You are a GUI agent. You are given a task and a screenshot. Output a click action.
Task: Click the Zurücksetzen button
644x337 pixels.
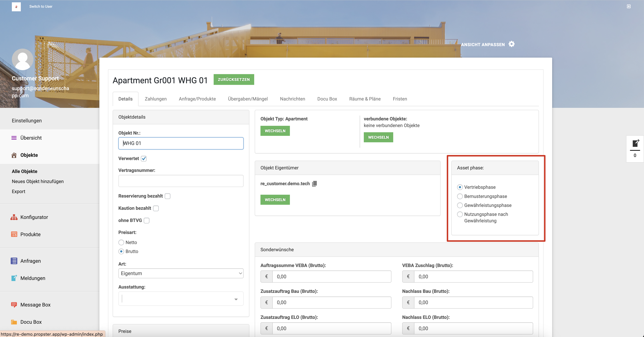234,79
